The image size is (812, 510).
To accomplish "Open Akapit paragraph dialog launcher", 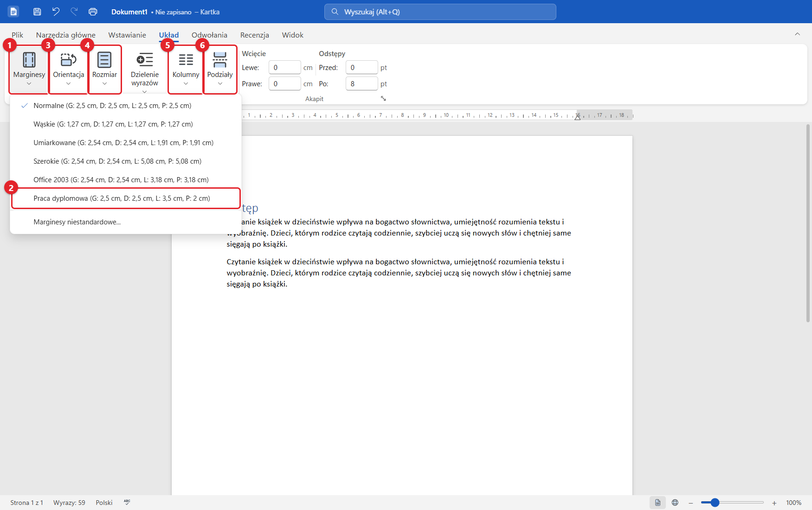I will point(383,98).
